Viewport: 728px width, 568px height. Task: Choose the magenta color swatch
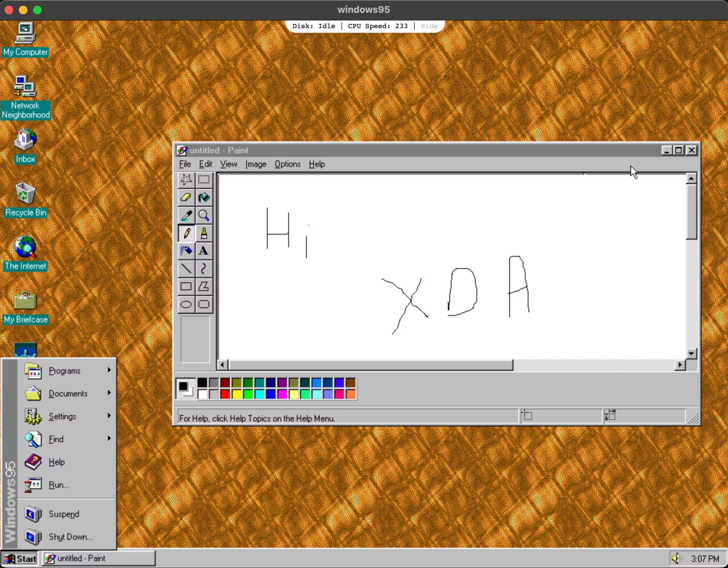click(282, 394)
